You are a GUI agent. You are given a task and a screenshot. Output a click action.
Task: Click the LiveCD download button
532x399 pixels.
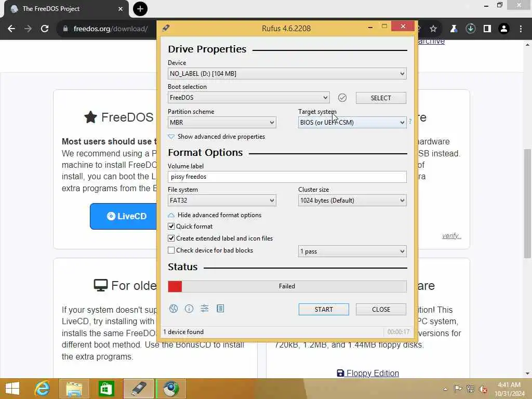(x=124, y=217)
